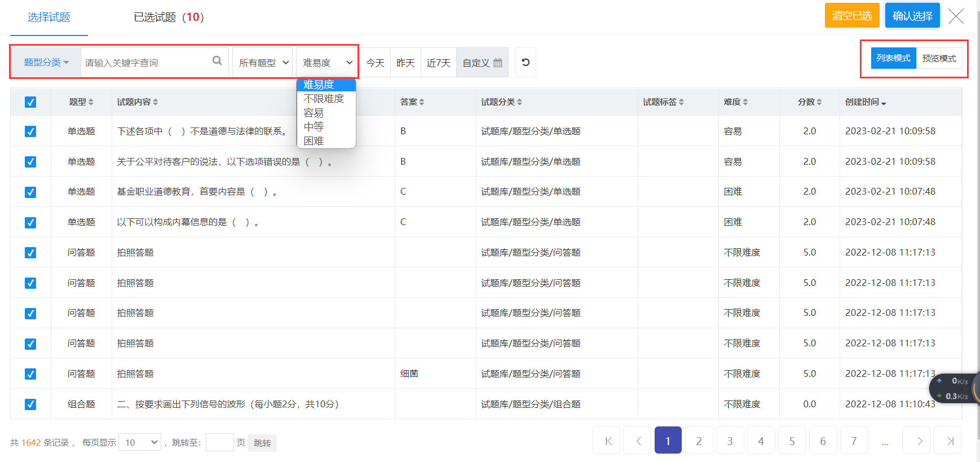980x462 pixels.
Task: Switch to 预览模式 view
Action: click(939, 59)
